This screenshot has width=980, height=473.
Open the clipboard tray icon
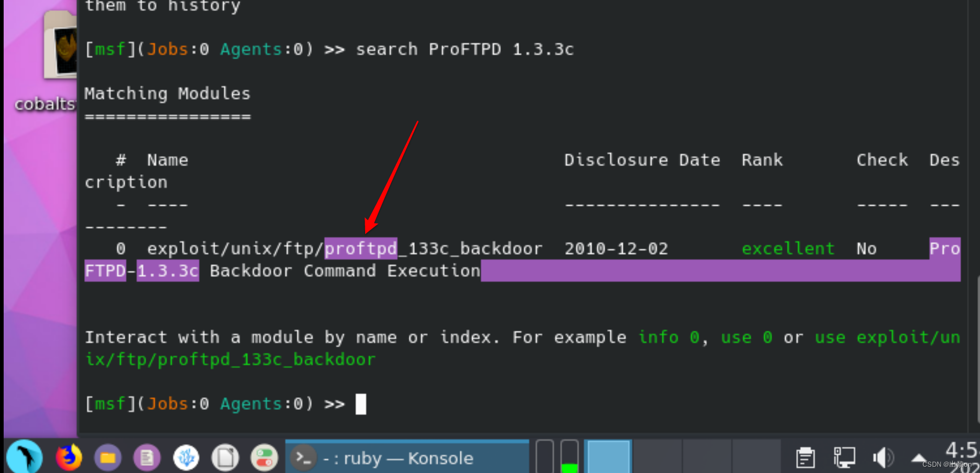pos(805,457)
